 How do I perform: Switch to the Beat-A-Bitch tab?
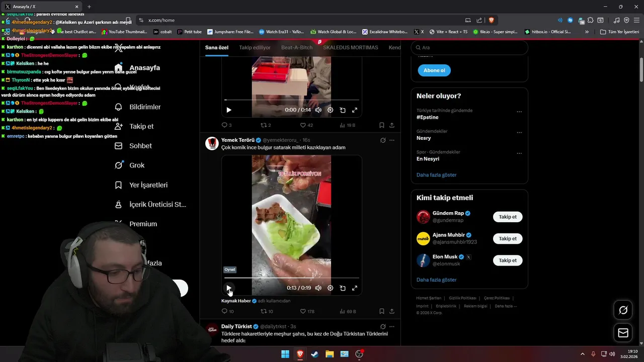point(297,47)
